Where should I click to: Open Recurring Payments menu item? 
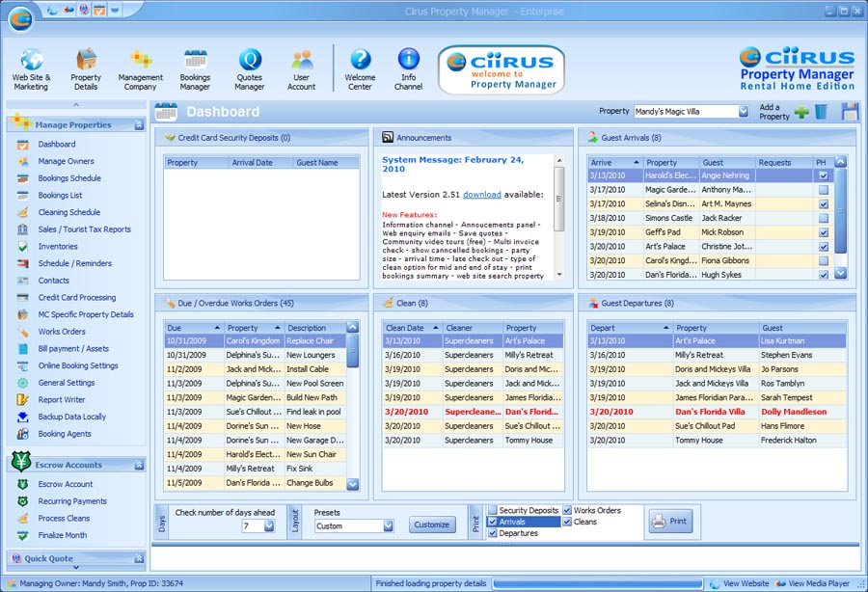(x=72, y=501)
